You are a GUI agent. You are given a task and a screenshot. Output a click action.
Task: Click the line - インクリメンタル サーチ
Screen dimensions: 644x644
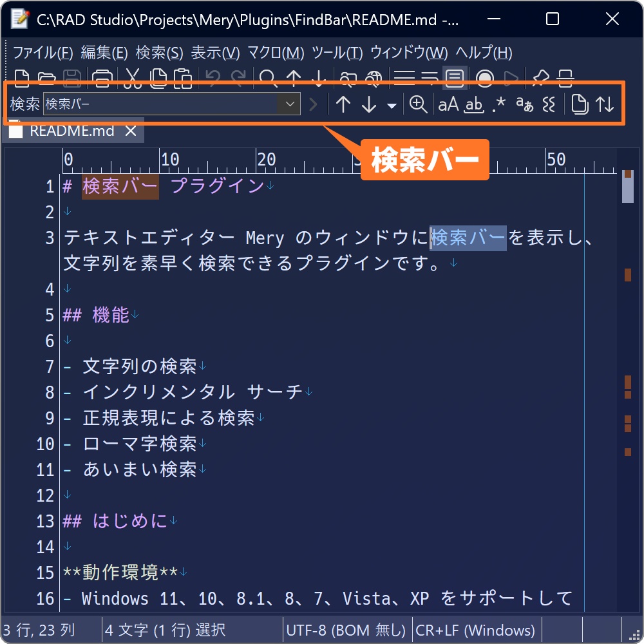[183, 392]
